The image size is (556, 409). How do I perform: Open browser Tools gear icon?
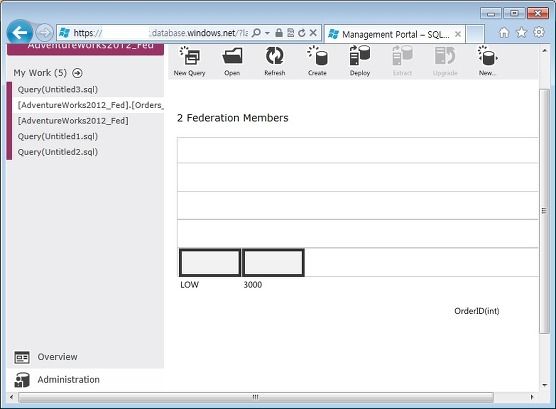point(539,32)
